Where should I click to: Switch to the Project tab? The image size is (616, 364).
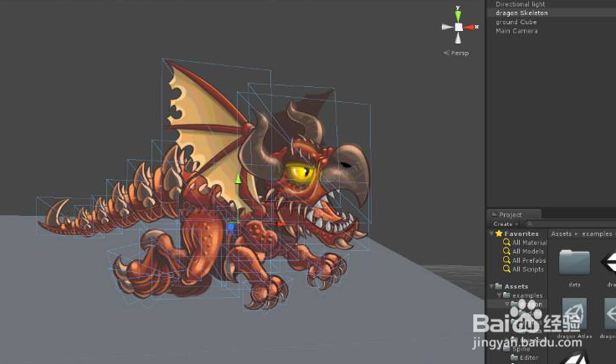click(514, 214)
